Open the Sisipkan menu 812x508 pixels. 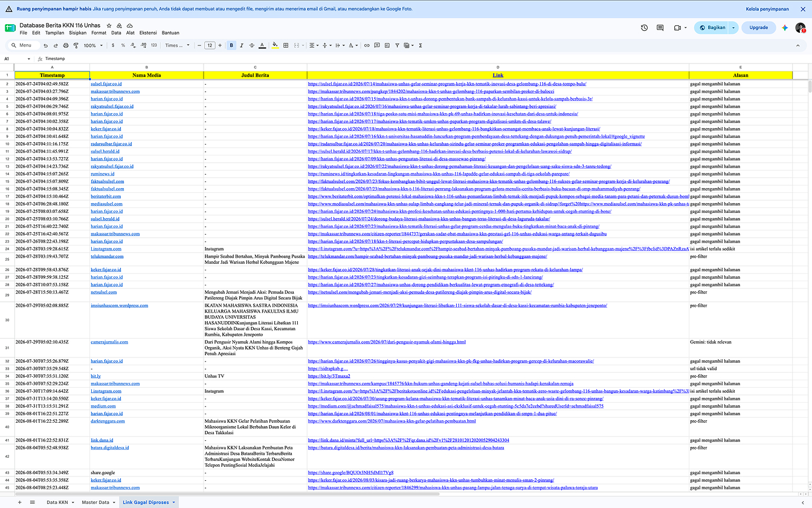pyautogui.click(x=78, y=33)
